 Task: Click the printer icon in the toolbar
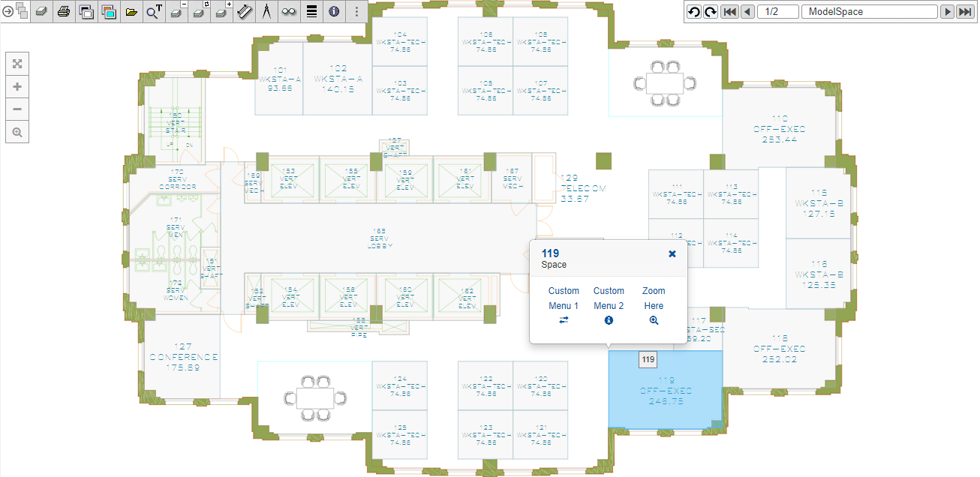point(64,11)
